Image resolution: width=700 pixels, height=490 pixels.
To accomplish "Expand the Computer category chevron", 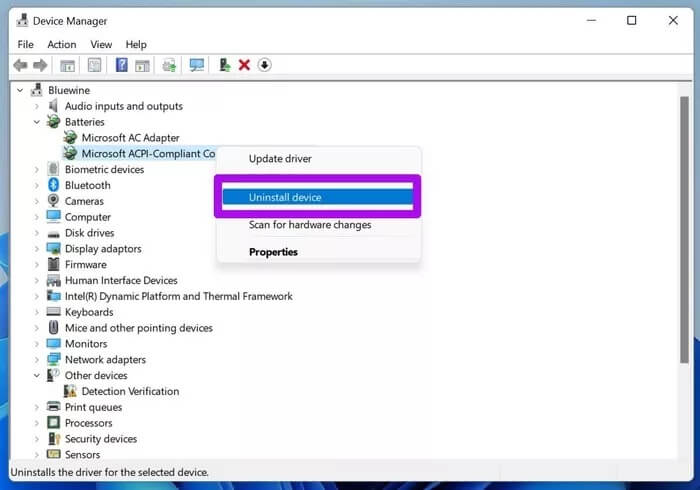I will [37, 217].
